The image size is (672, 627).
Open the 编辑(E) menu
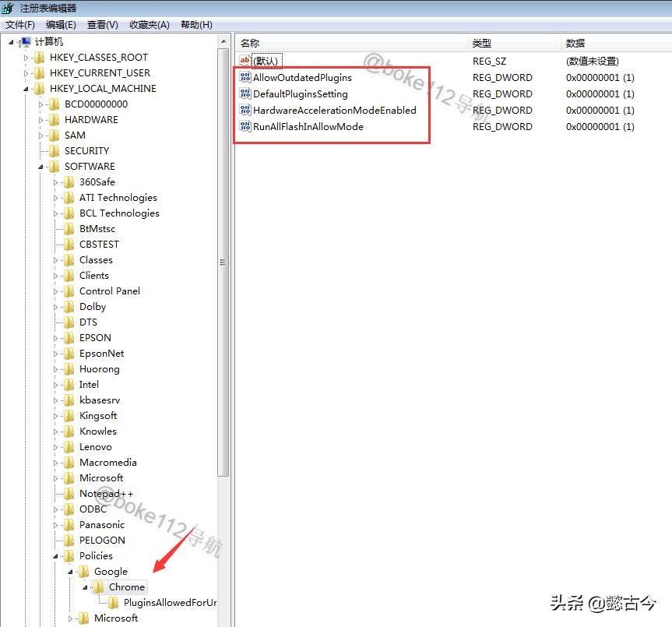click(61, 25)
